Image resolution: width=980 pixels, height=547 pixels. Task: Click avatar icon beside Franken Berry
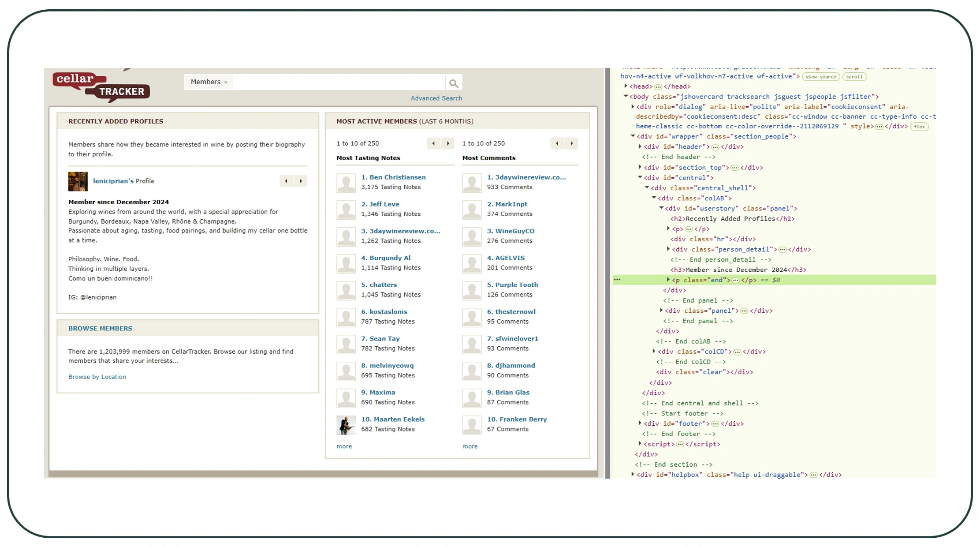pos(472,425)
